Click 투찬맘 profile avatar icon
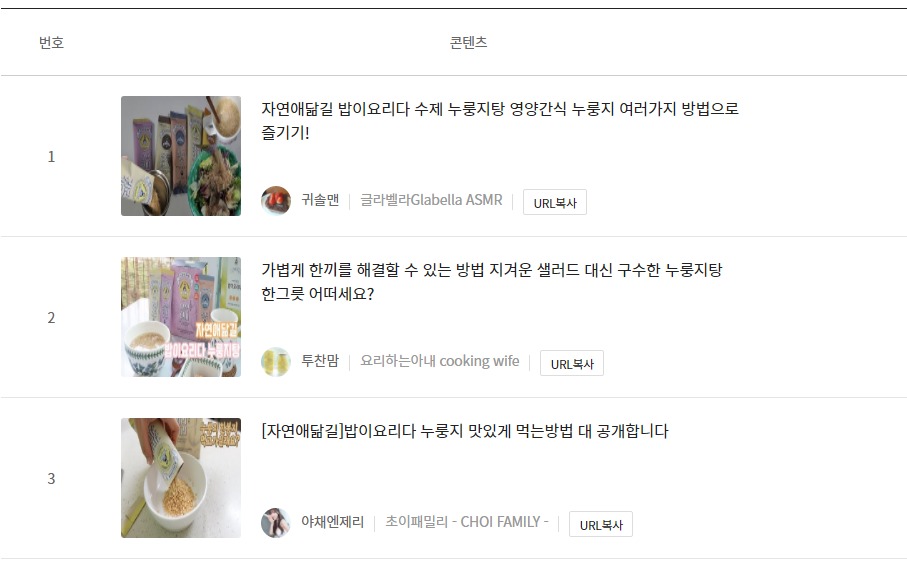This screenshot has height=564, width=907. pos(276,362)
